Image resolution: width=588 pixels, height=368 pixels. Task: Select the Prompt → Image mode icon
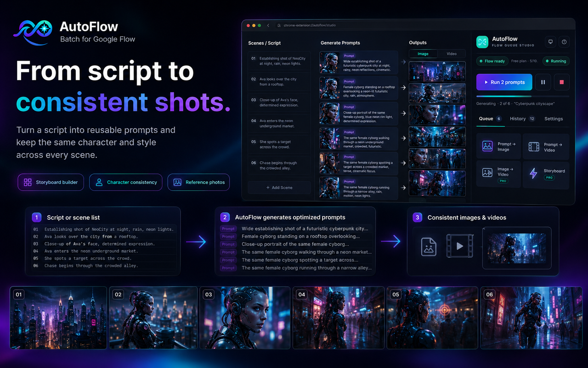click(x=487, y=146)
